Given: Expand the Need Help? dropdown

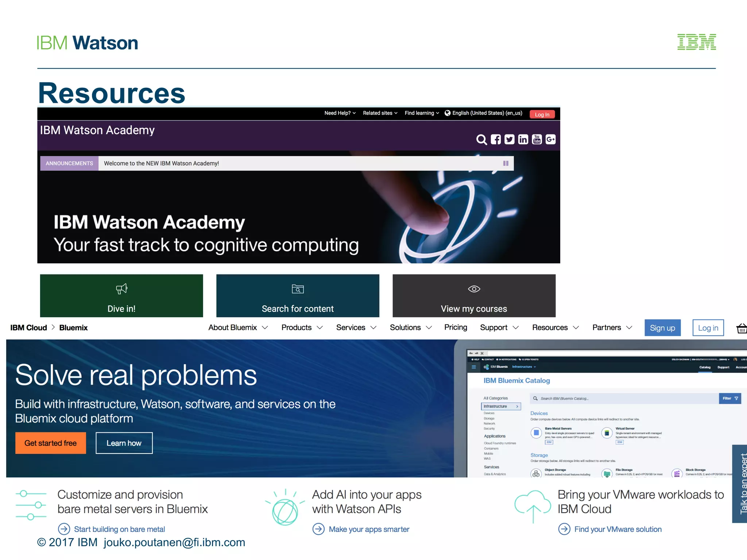Looking at the screenshot, I should [340, 113].
